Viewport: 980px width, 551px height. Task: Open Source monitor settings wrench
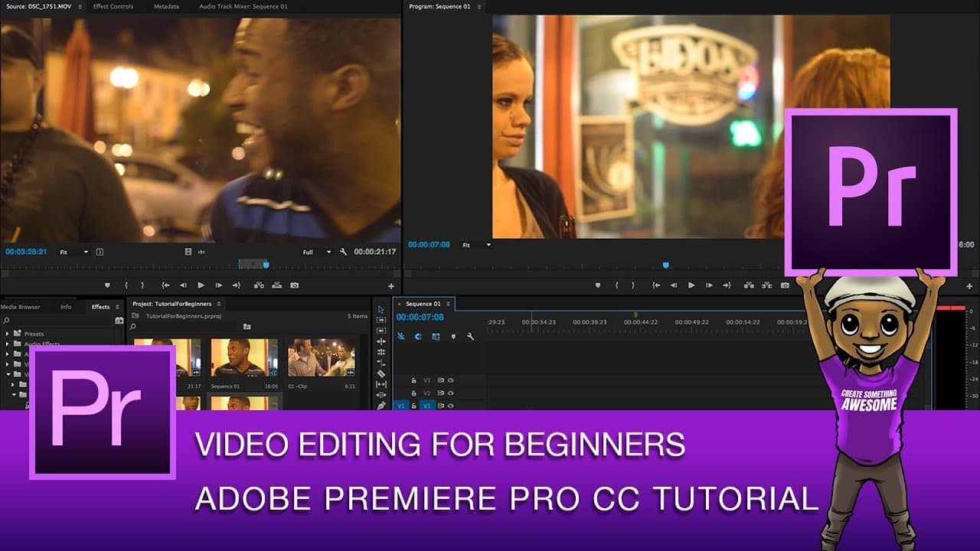pyautogui.click(x=343, y=252)
